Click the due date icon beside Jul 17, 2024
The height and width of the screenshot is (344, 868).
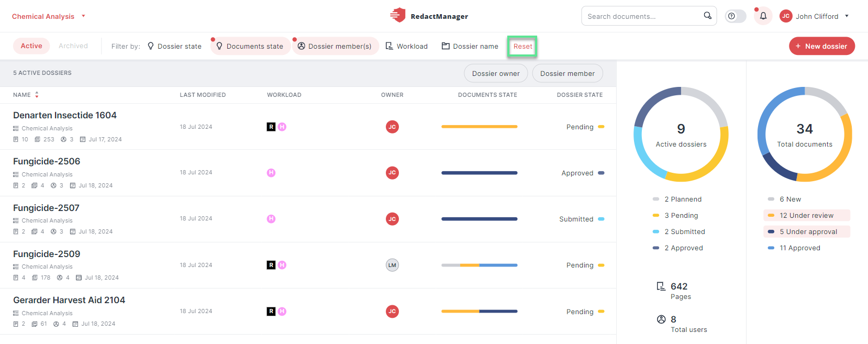[83, 139]
